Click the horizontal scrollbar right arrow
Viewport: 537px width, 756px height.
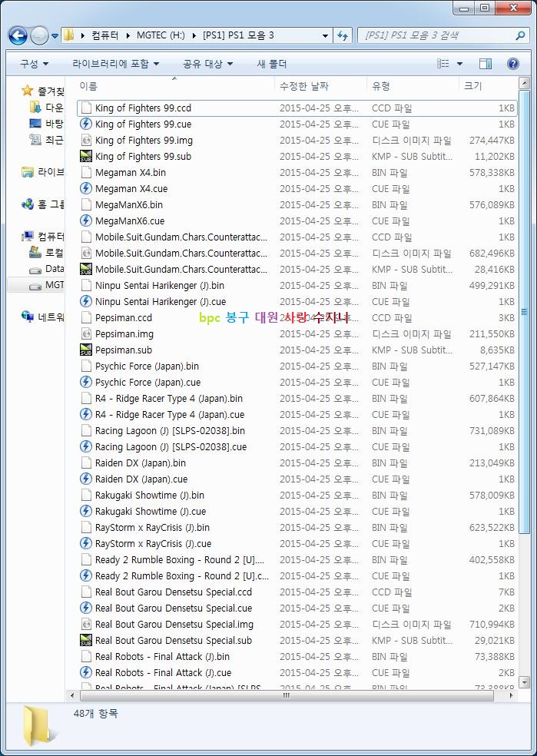pos(512,695)
